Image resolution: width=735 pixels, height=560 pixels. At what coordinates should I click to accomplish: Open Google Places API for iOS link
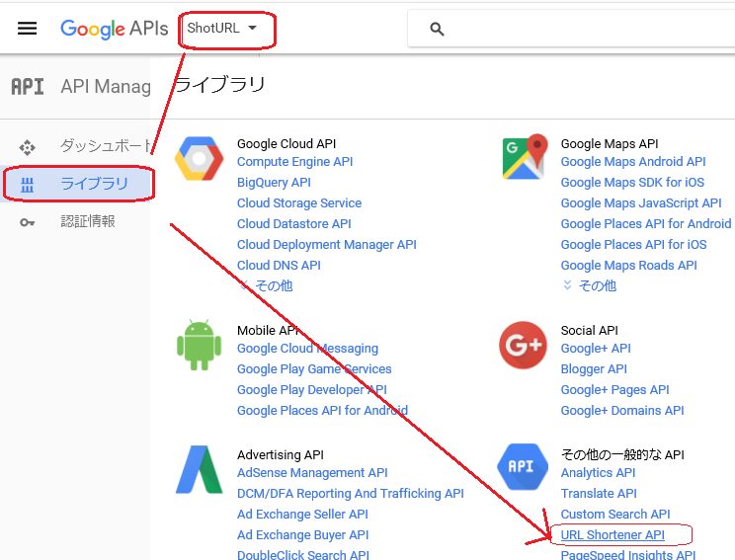(634, 245)
